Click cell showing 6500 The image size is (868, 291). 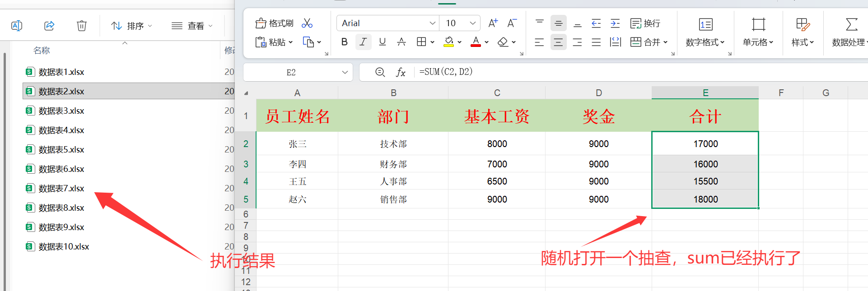tap(497, 181)
